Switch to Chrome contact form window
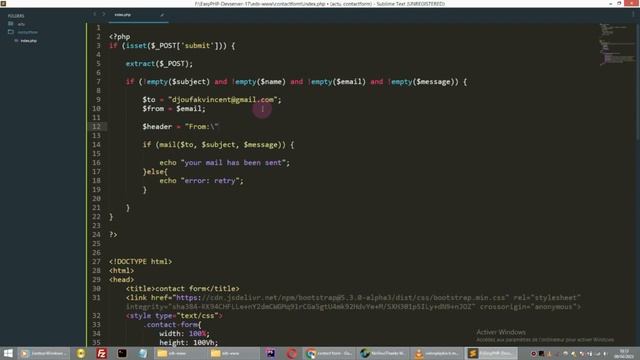Screen dimensions: 640x360 click(329, 353)
